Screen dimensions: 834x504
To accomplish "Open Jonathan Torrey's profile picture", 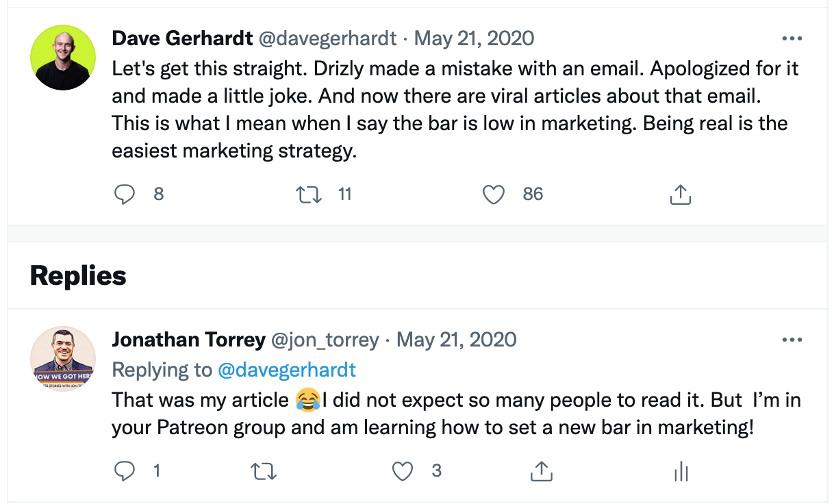I will [63, 359].
